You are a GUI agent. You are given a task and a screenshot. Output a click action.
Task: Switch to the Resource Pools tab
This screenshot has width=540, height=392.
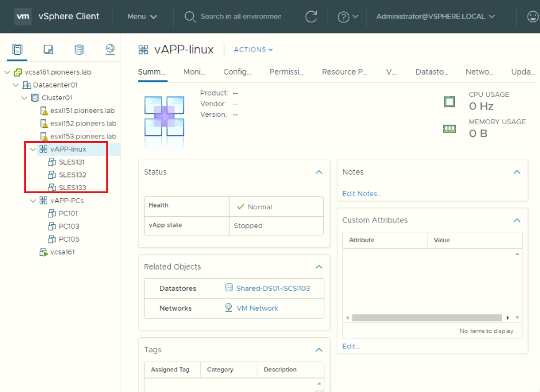(x=345, y=72)
